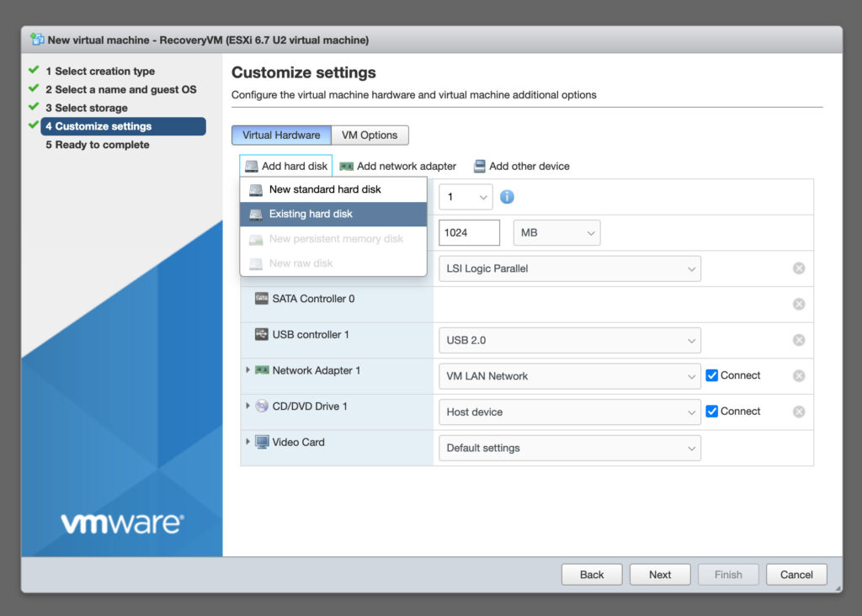862x616 pixels.
Task: Click the Video Card monitor icon
Action: pos(262,442)
